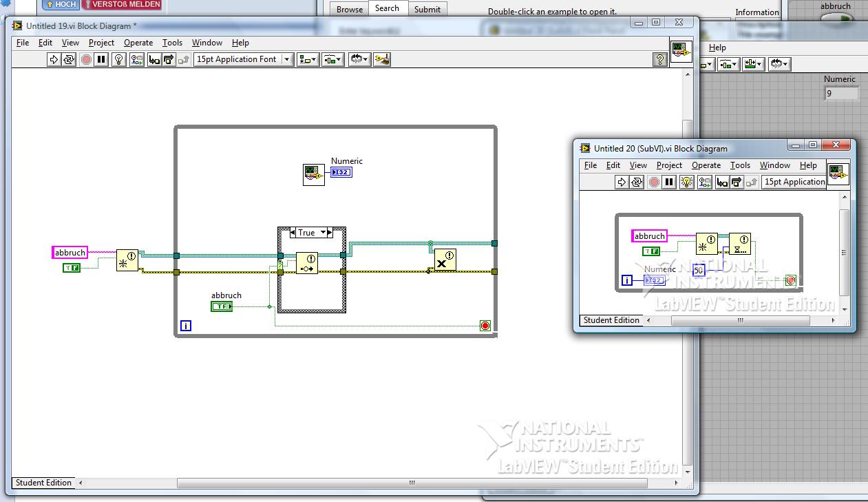This screenshot has height=502, width=868.
Task: Select the SubVI node above Numeric terminal
Action: 314,174
